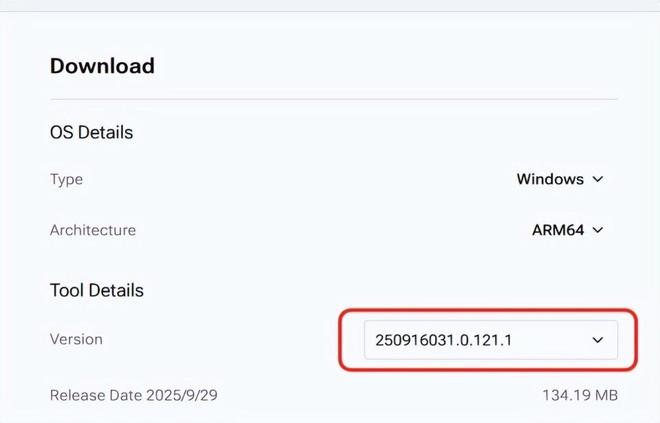Click the Release Date 2025/9/29 text

coord(134,395)
